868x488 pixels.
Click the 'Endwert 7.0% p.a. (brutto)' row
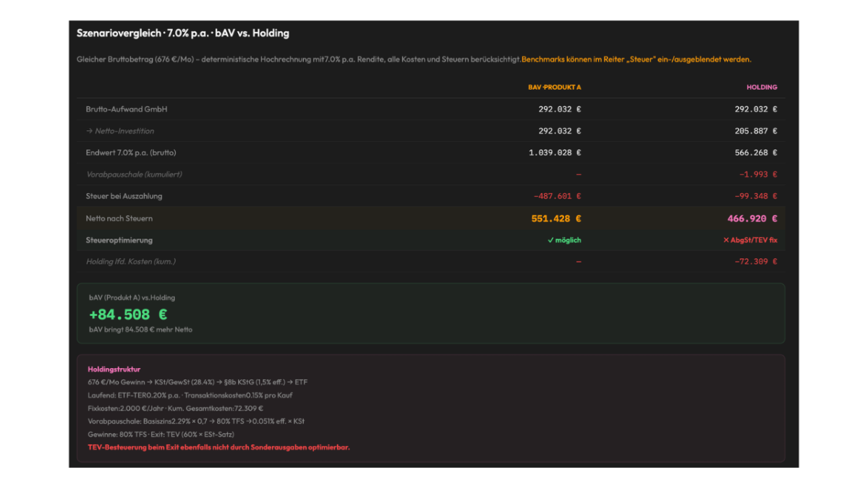[431, 153]
